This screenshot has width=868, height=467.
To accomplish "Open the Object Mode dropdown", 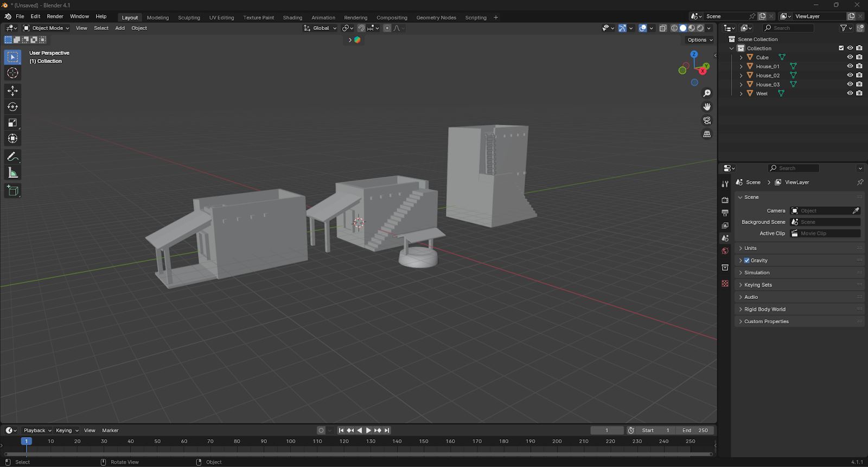I will click(46, 28).
